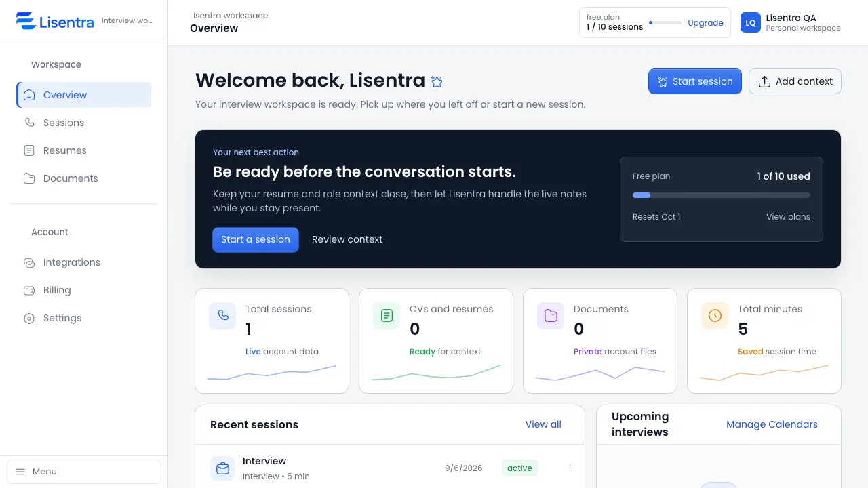The image size is (868, 488).
Task: Click the Review context link
Action: coord(347,239)
